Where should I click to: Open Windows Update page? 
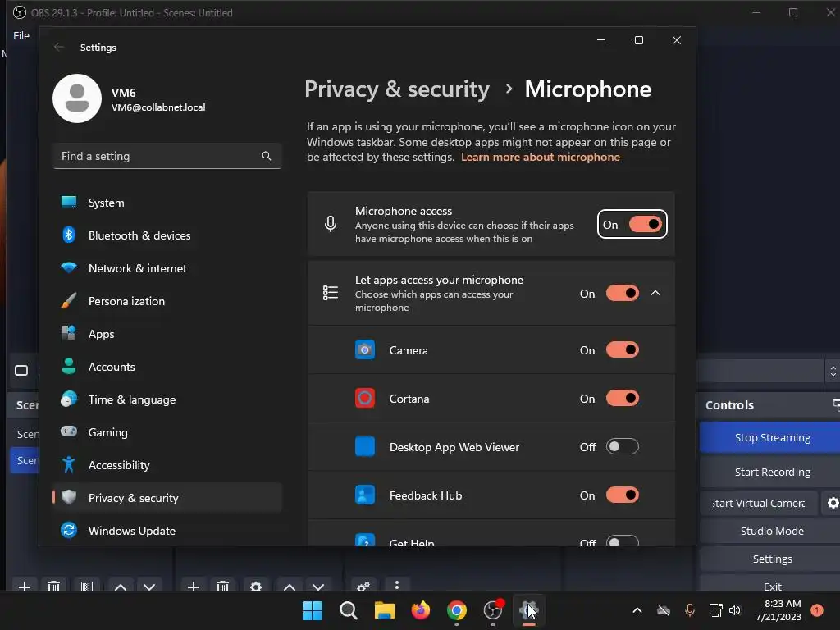[x=167, y=531]
